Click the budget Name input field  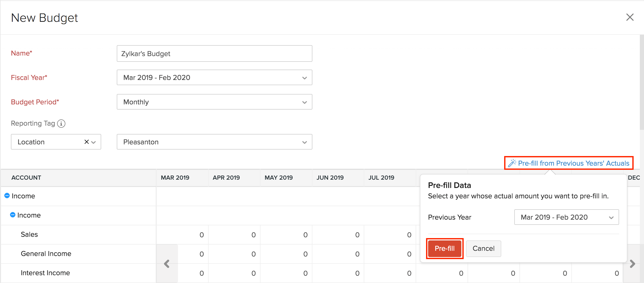click(x=214, y=53)
